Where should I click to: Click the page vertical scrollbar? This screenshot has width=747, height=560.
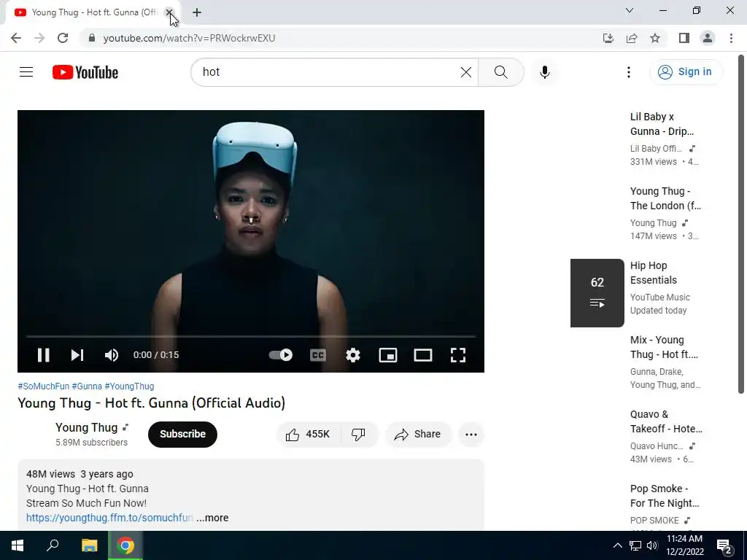click(741, 224)
